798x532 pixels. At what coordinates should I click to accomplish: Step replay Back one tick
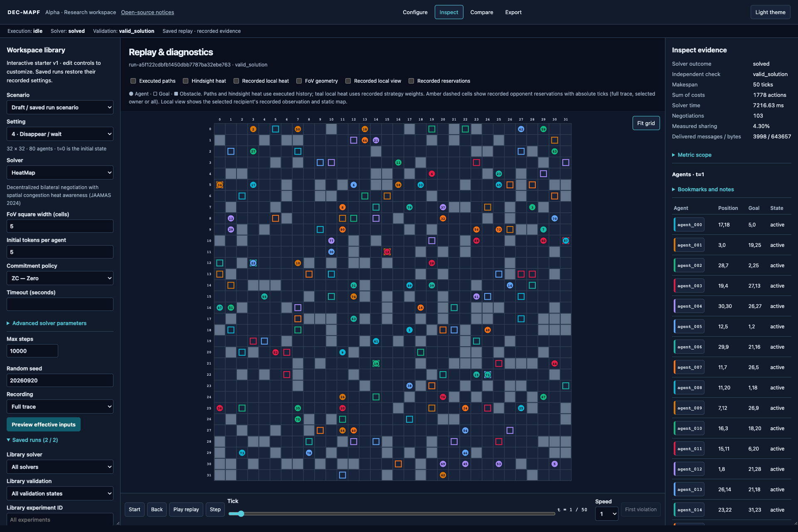157,509
